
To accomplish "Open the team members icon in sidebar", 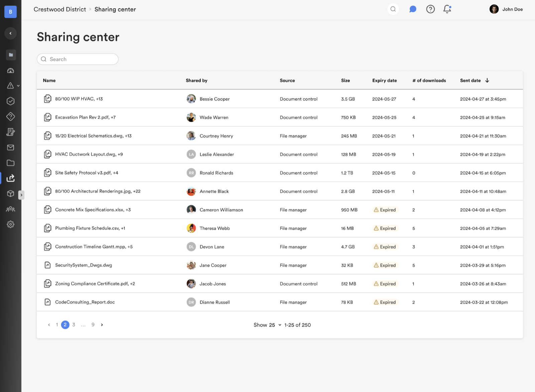I will (11, 209).
